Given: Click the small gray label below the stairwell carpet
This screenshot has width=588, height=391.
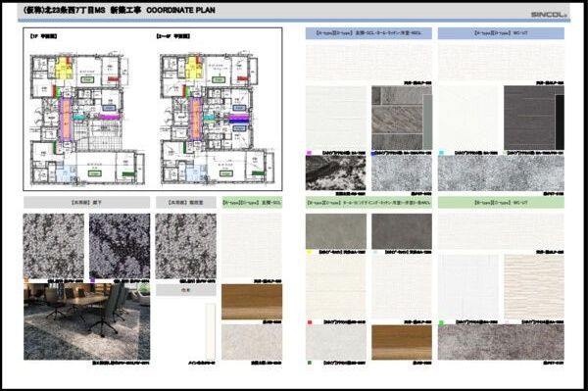Looking at the screenshot, I should [185, 290].
